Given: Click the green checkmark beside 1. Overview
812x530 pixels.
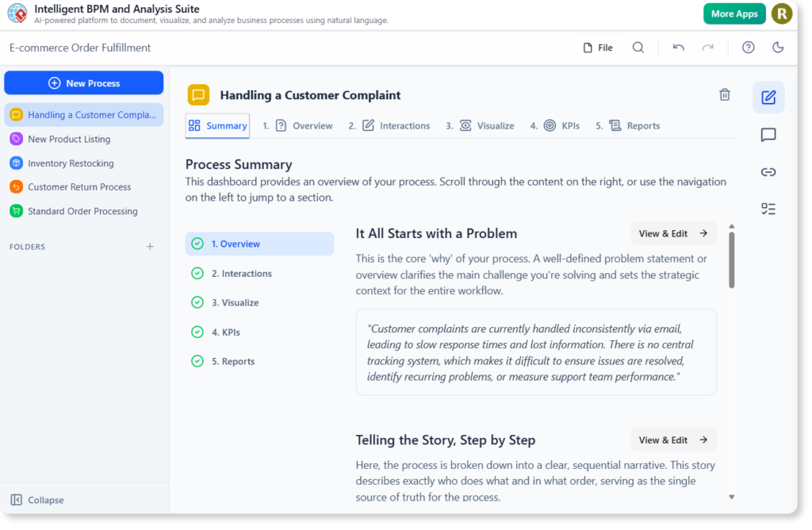Looking at the screenshot, I should (x=197, y=244).
